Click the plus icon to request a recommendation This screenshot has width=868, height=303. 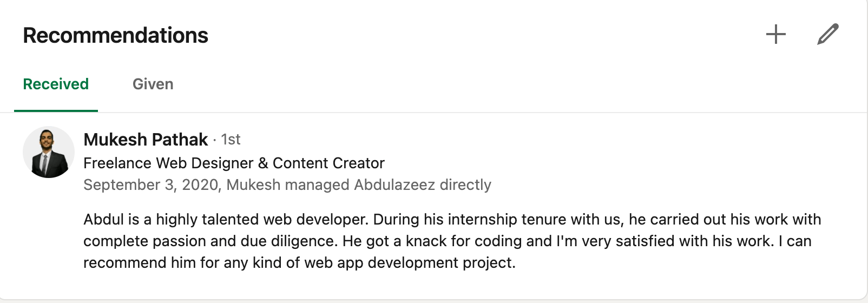click(x=775, y=35)
